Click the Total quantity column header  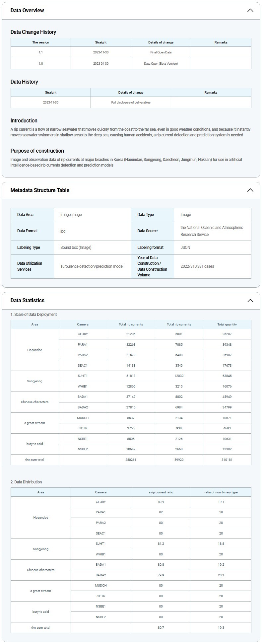click(227, 324)
